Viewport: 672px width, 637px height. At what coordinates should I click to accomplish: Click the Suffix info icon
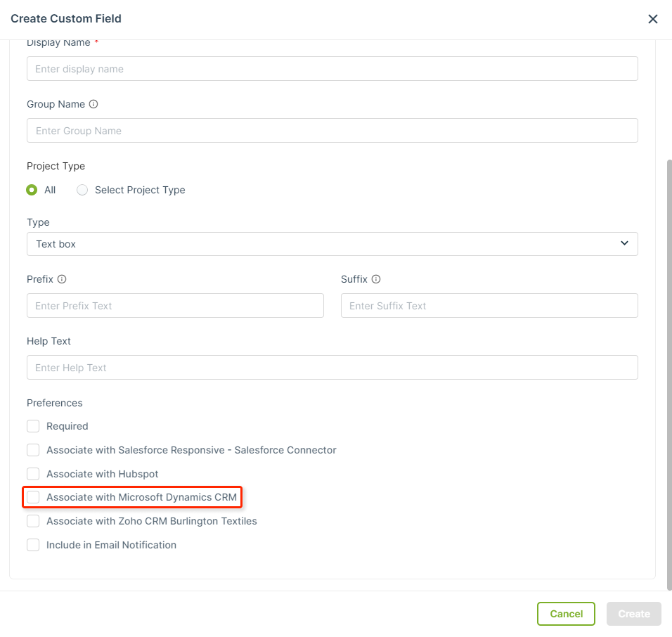(376, 278)
